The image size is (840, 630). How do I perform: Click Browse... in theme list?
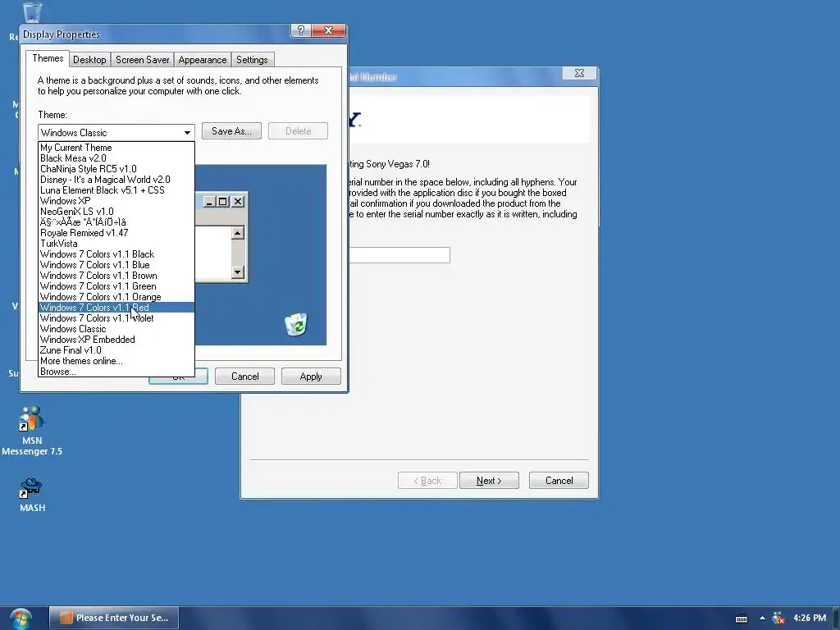116,372
